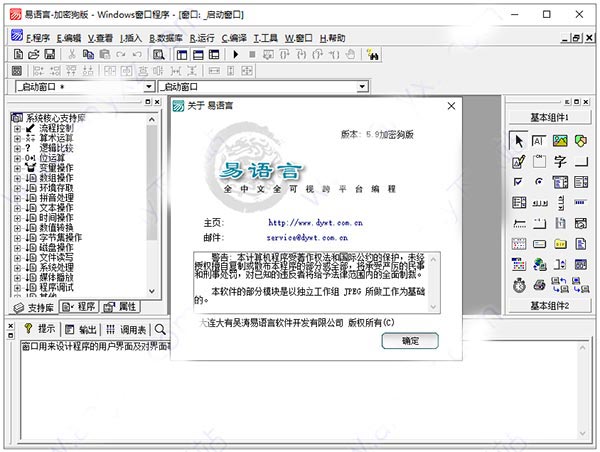600x452 pixels.
Task: Select the picture box component icon
Action: click(560, 141)
